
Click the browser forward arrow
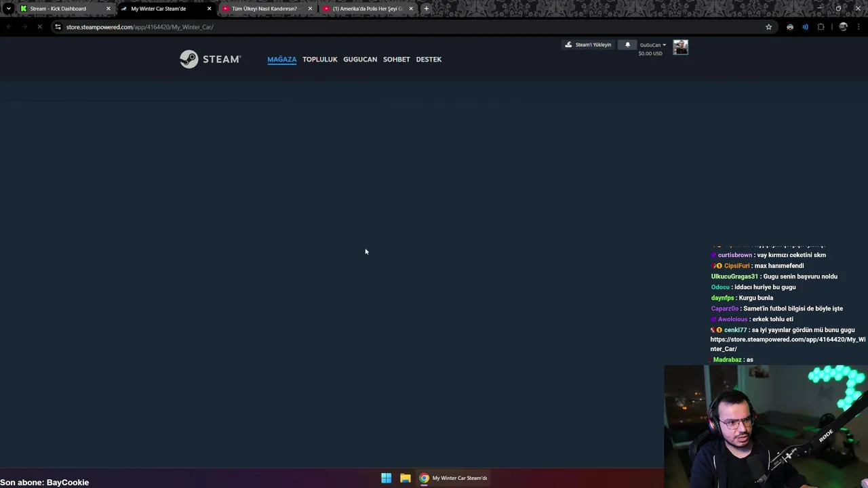tap(24, 27)
